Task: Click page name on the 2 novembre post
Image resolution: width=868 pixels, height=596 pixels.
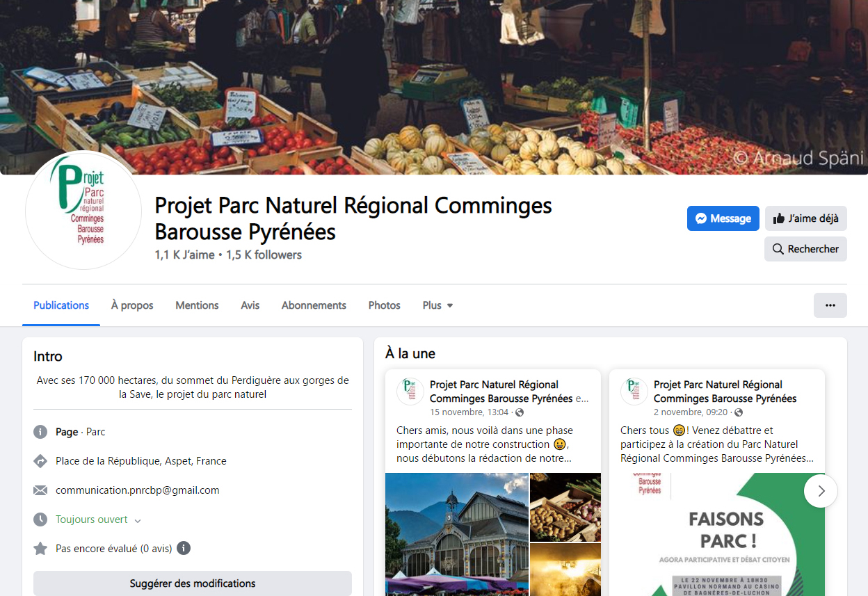Action: 725,392
